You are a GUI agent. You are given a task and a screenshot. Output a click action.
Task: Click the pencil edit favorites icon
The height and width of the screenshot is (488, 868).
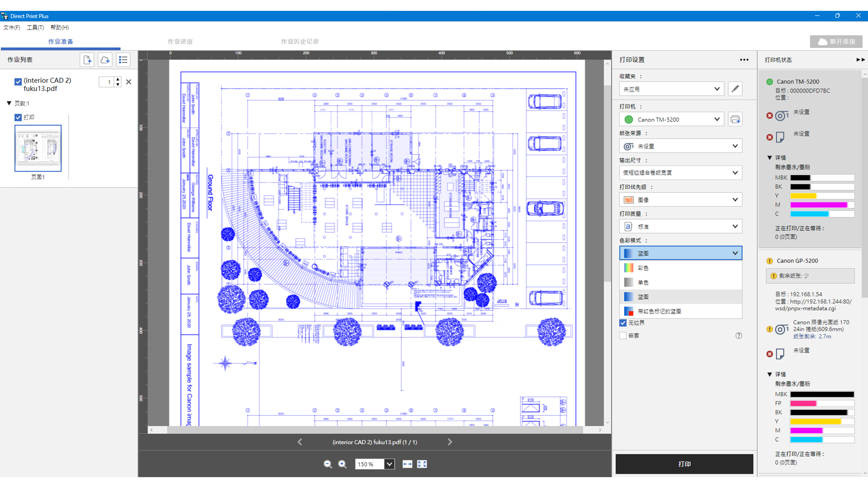pos(735,89)
